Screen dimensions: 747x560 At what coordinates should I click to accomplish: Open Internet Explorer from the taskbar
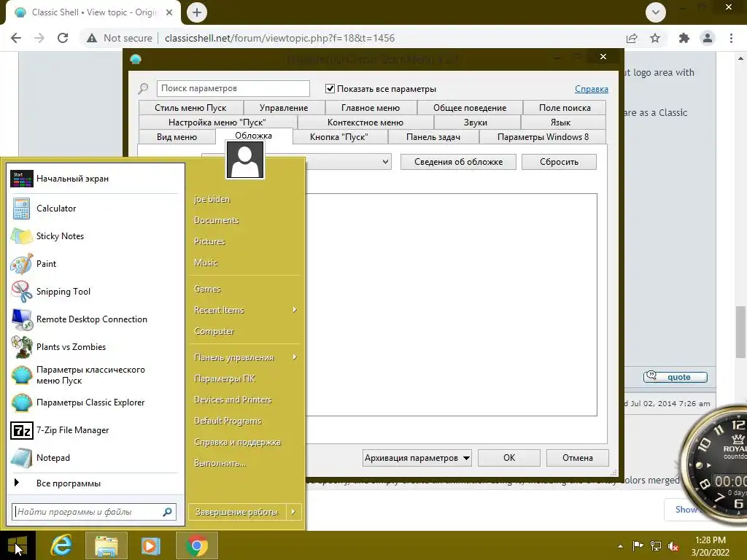point(61,545)
